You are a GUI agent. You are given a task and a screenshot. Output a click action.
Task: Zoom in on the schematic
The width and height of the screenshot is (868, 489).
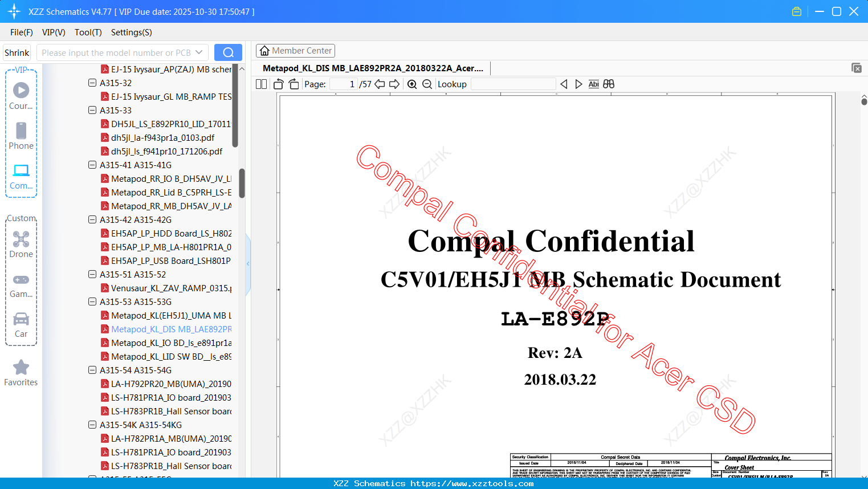click(412, 84)
